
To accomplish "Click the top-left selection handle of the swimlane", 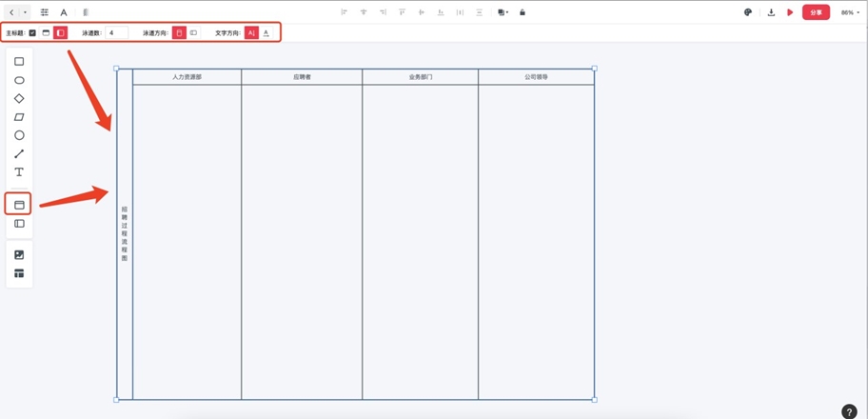I will point(116,69).
